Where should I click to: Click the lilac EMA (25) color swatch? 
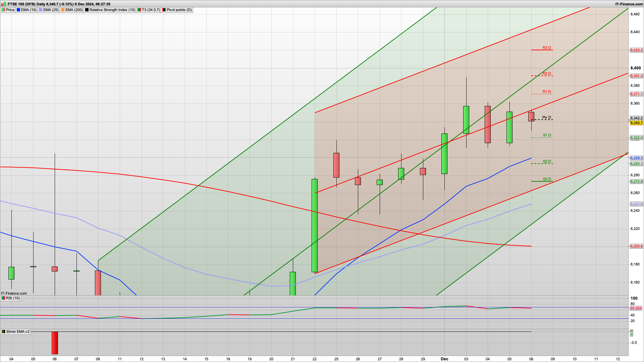click(x=41, y=10)
